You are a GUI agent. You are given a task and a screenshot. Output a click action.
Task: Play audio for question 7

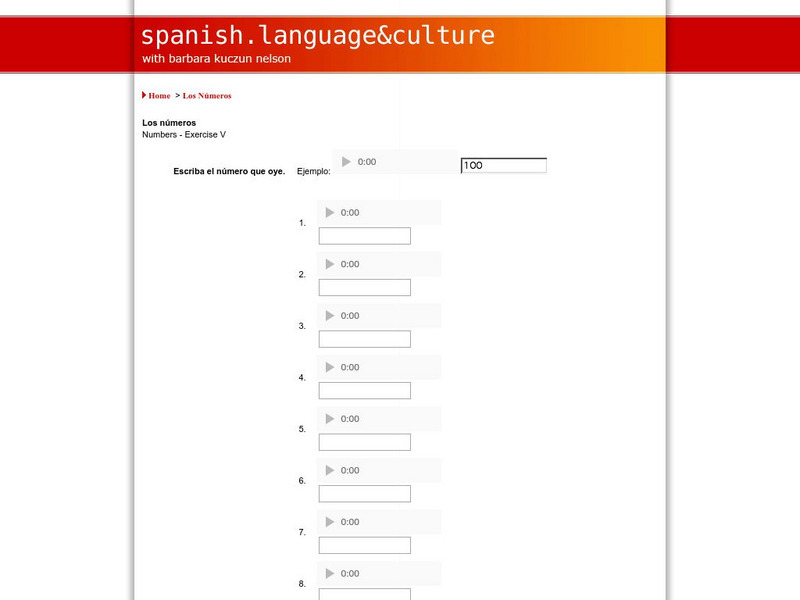click(x=330, y=522)
